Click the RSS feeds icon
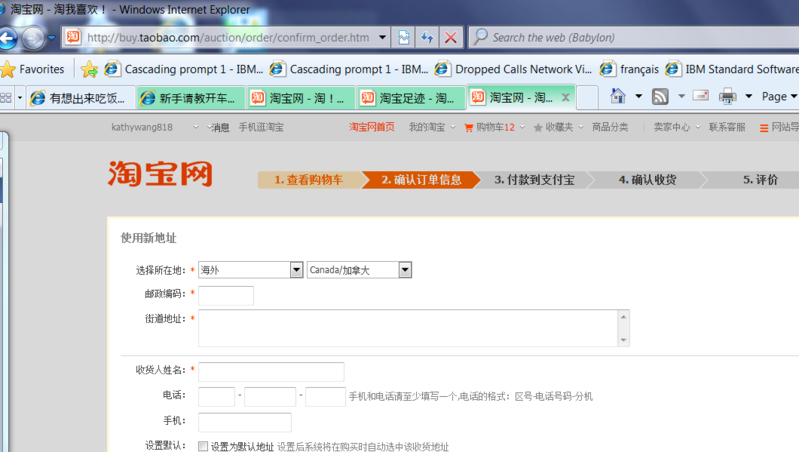 660,97
